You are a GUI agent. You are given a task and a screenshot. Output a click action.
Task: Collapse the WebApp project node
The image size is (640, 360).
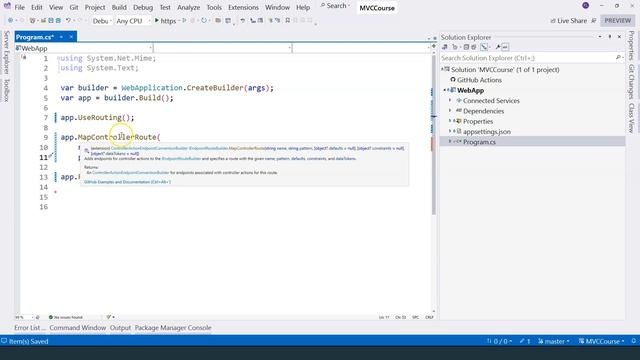[445, 90]
